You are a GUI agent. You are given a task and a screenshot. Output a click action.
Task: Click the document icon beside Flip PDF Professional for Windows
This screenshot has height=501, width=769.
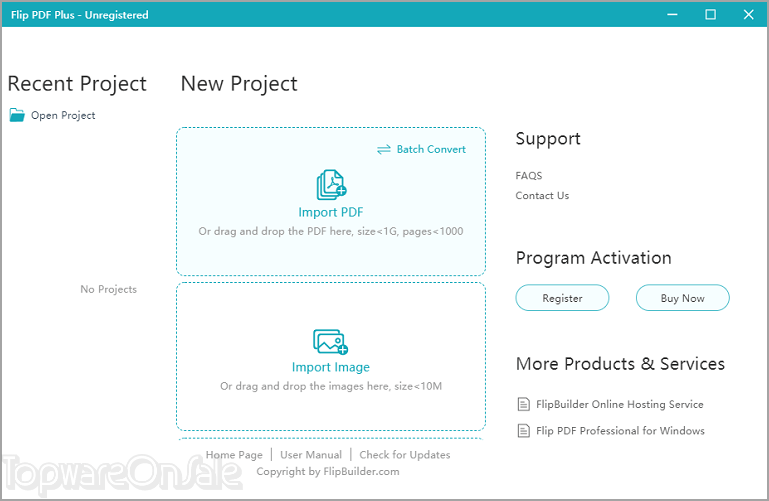[x=524, y=431]
